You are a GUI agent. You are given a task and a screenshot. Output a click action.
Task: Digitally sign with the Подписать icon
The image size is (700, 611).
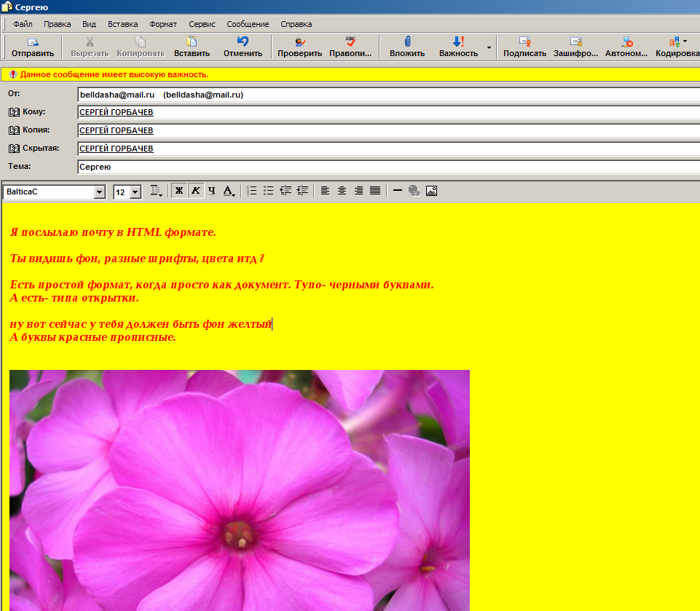point(524,42)
